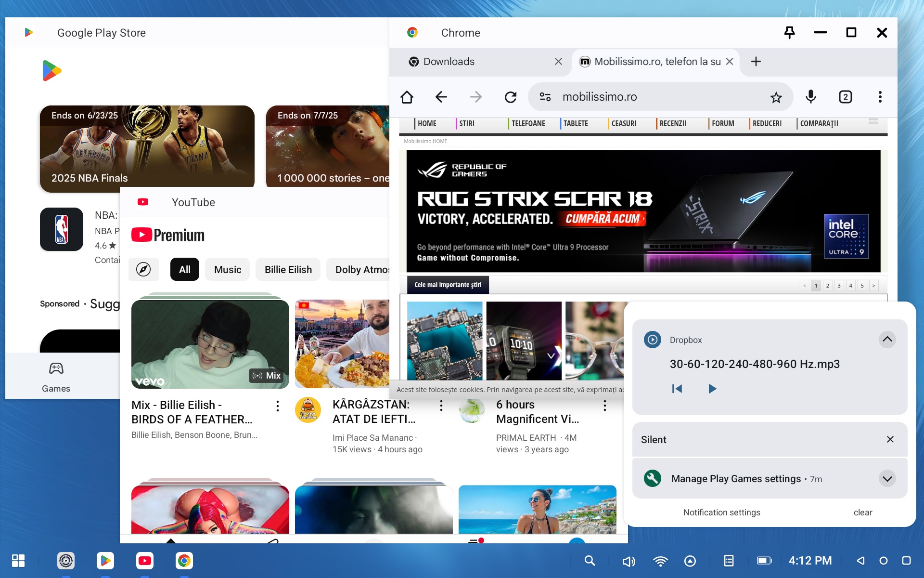
Task: Open Chrome tab switcher showing 2
Action: 845,97
